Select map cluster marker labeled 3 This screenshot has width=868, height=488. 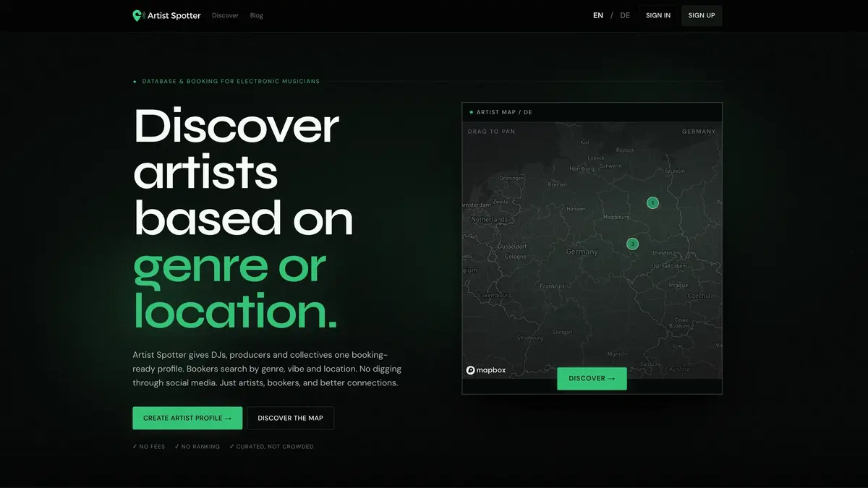(x=632, y=244)
